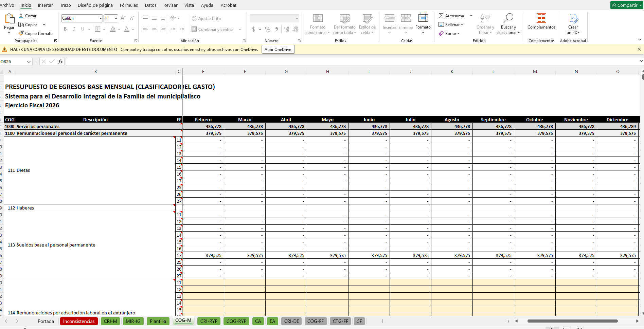This screenshot has height=329, width=644.
Task: Click the horizontal scrollbar thumb
Action: coord(572,321)
